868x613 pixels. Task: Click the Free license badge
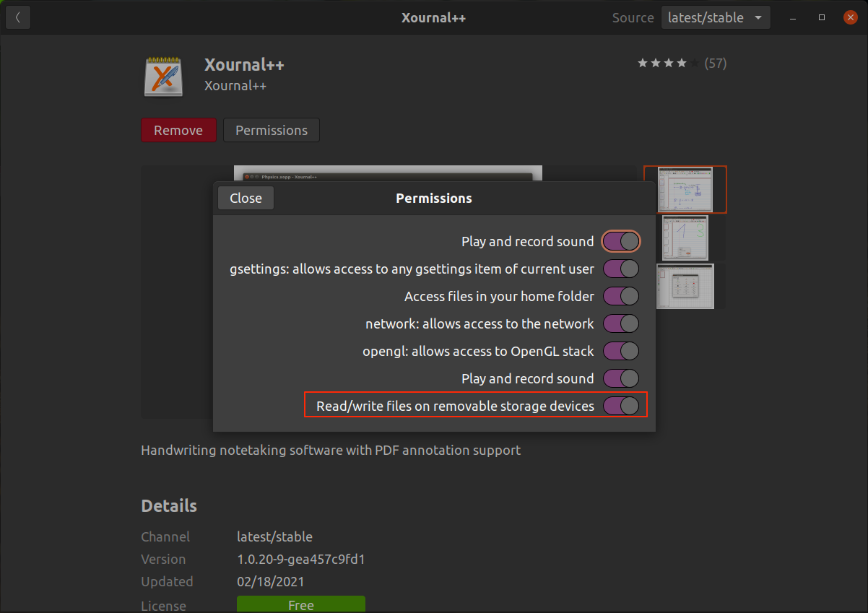click(300, 604)
